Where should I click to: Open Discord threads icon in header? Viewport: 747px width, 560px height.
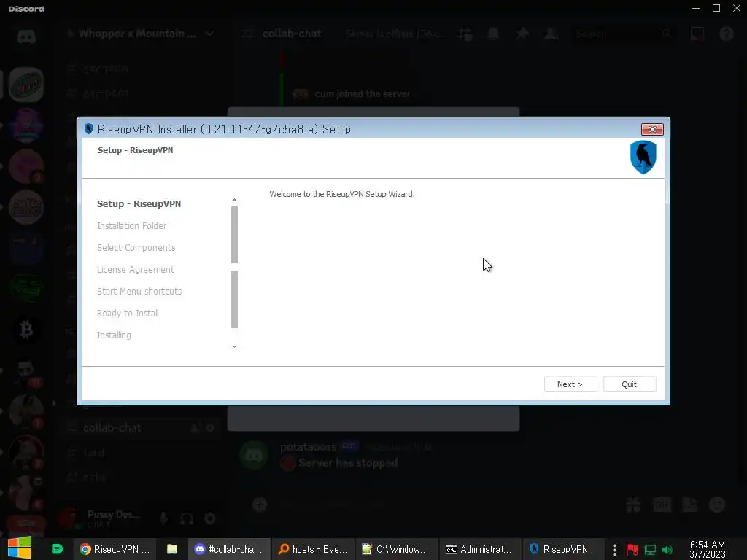pos(465,34)
